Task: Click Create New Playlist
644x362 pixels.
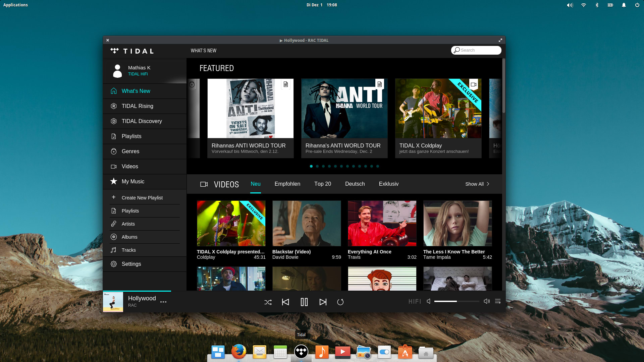Action: [142, 197]
